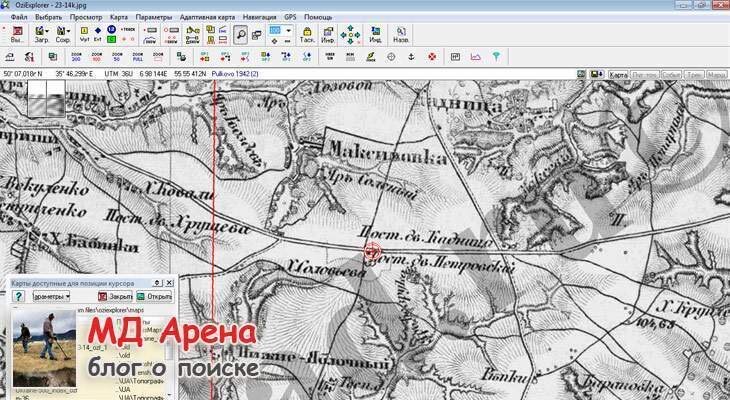730x400 pixels.
Task: Click the Вых. exit toolbar icon
Action: pyautogui.click(x=17, y=34)
